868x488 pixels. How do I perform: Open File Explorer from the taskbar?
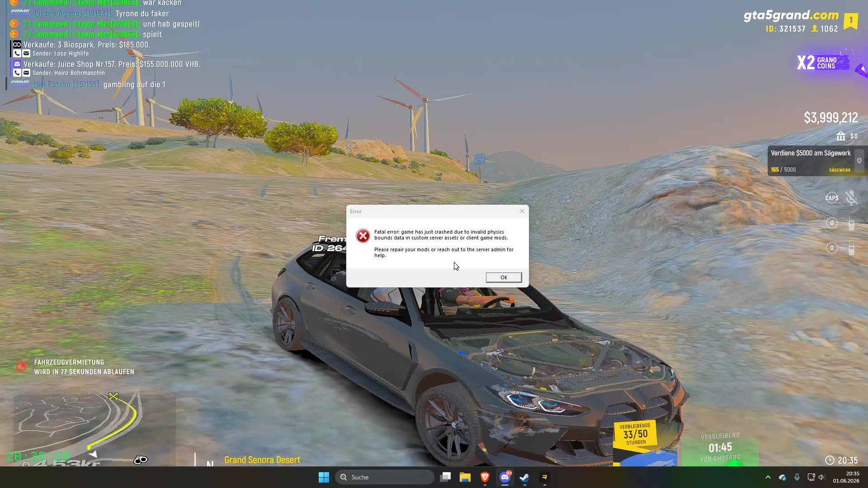tap(465, 477)
